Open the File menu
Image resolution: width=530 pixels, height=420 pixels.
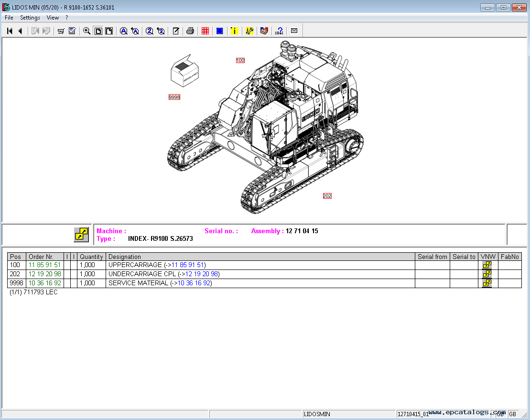coord(9,18)
